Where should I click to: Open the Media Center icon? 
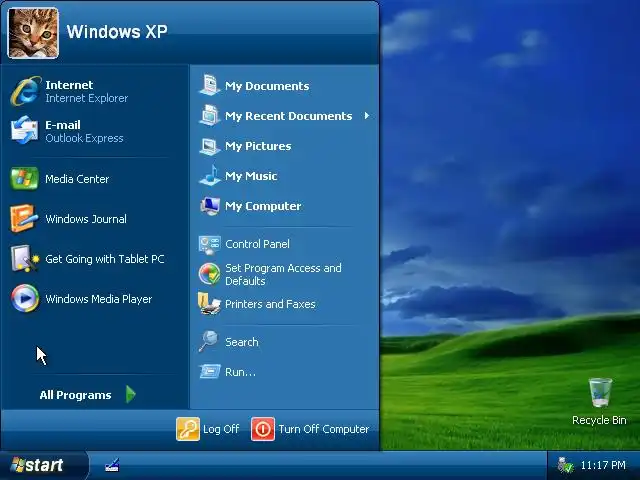coord(24,179)
